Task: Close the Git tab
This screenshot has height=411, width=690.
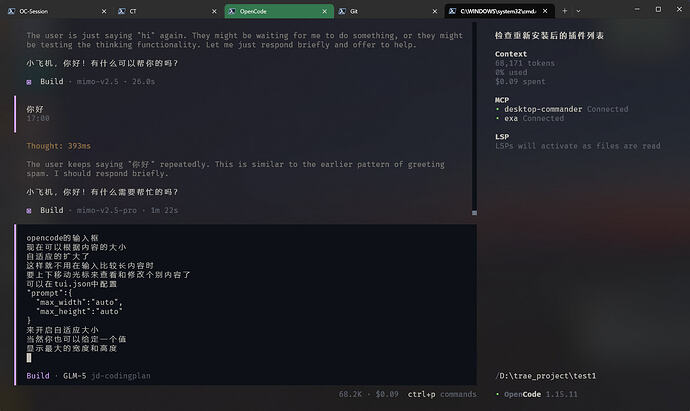Action: 435,11
